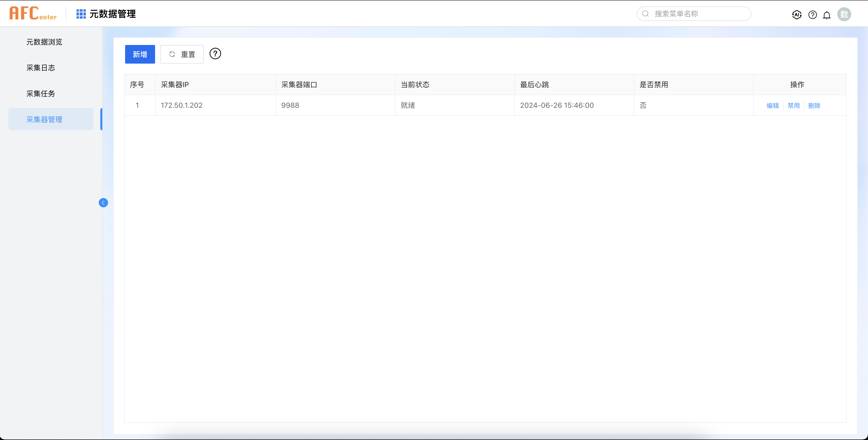Open the AI assistant icon
Screen dimensions: 868x440
click(x=797, y=14)
